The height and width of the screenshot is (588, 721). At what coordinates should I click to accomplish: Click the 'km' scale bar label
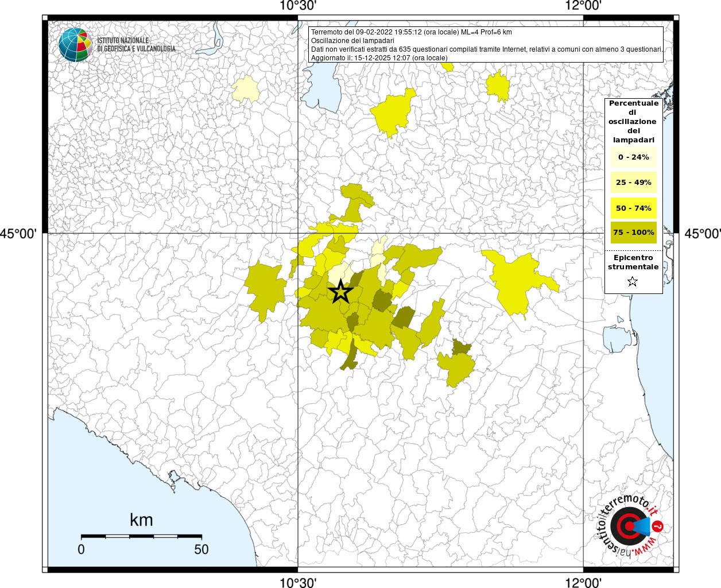[x=141, y=520]
